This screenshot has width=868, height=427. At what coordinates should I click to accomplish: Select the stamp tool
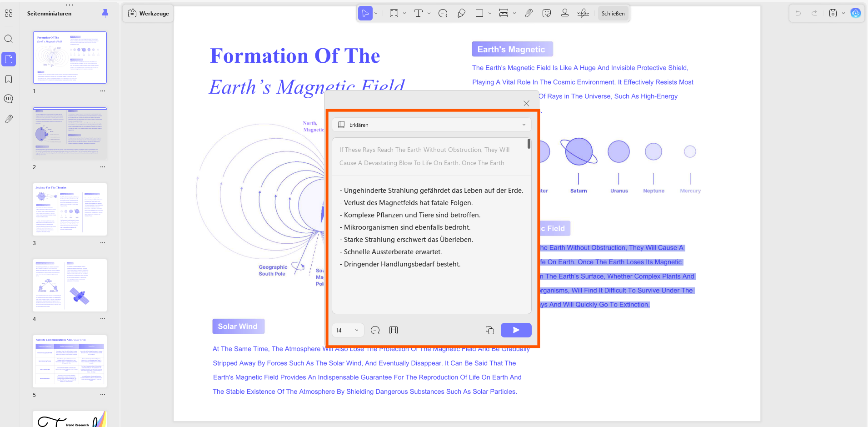click(565, 14)
